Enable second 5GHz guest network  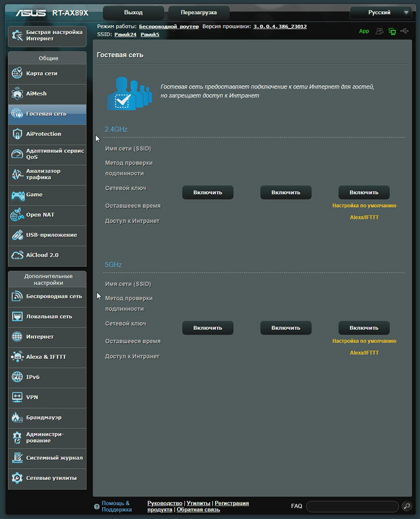[286, 327]
